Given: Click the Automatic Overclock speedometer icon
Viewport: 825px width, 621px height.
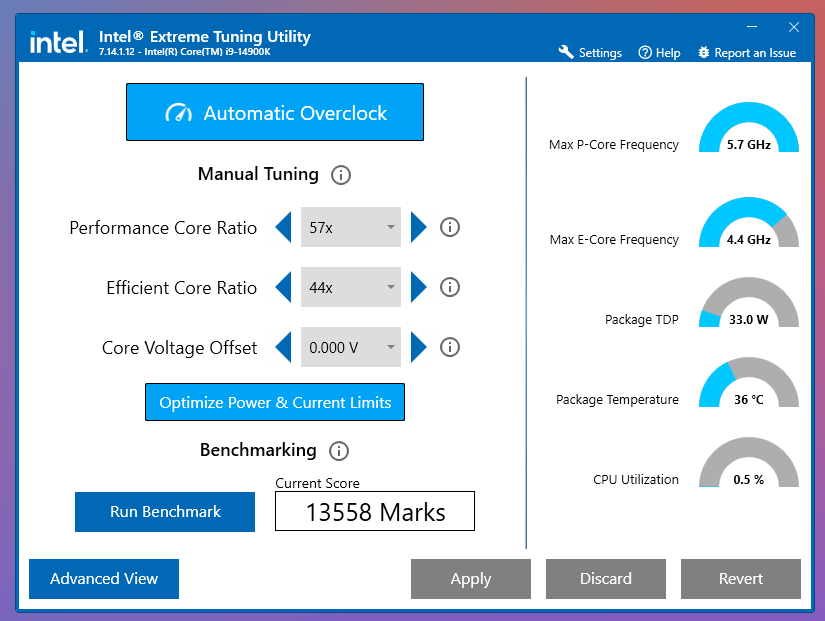Looking at the screenshot, I should [x=179, y=113].
